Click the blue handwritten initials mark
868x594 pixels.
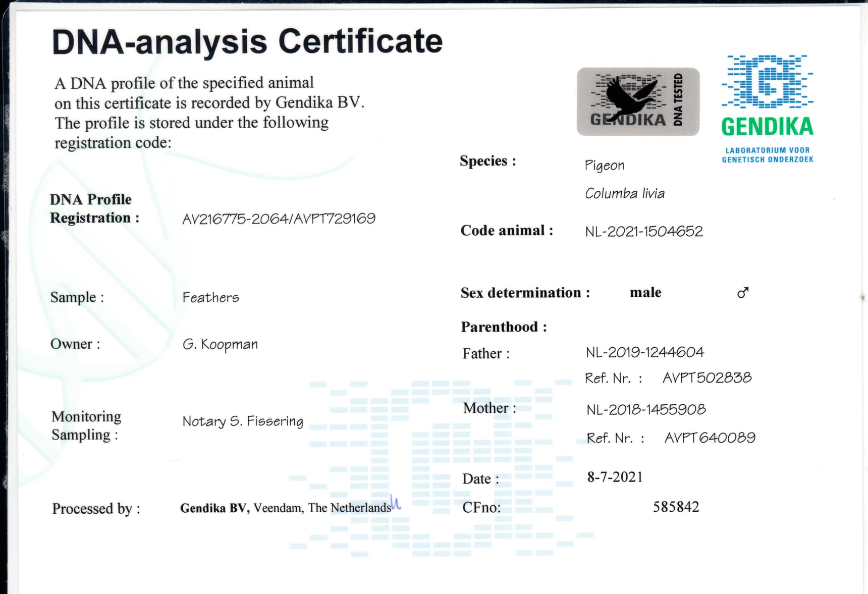click(396, 503)
